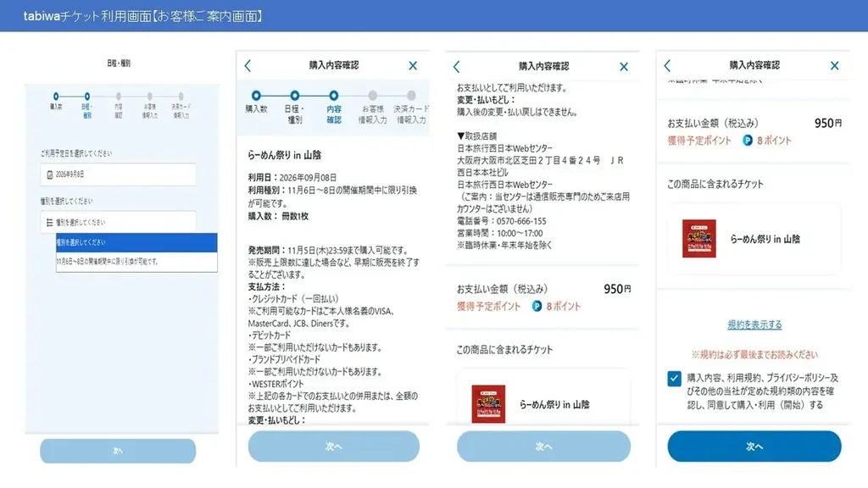Click the 購入数 step in the second panel
Screen dimensions: 868x488
pyautogui.click(x=256, y=102)
